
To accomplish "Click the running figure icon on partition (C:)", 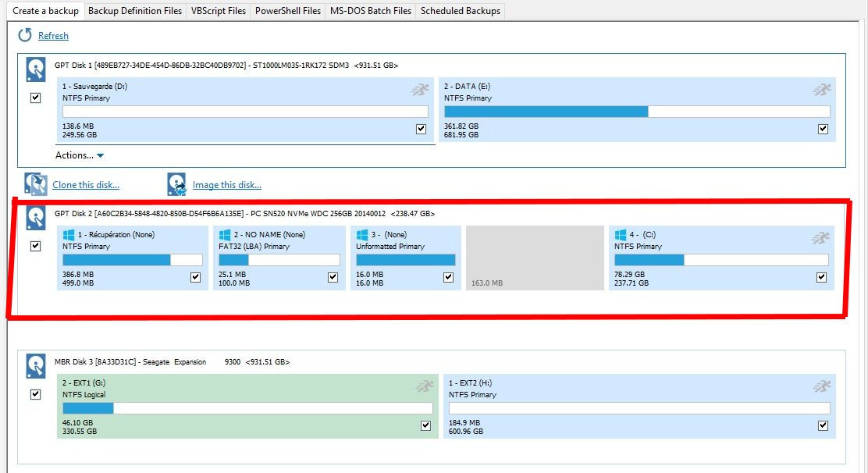I will (821, 238).
